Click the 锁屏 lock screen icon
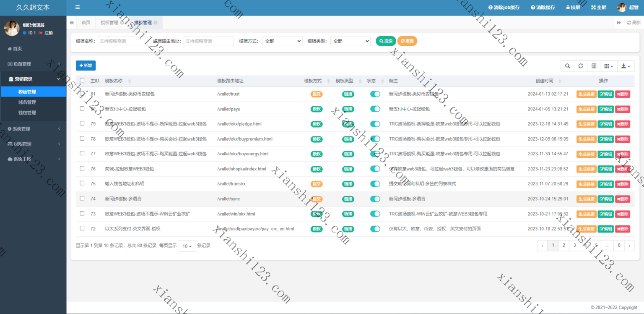Screen dimensions: 644x314 tap(573, 8)
